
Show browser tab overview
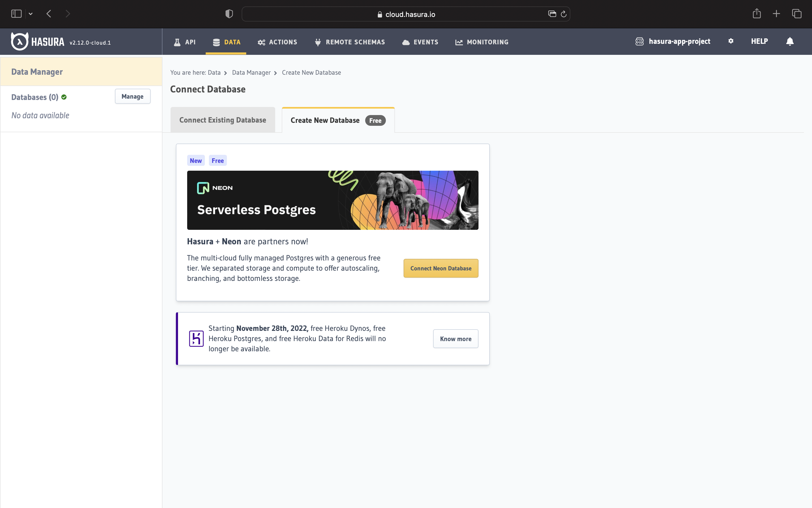(797, 14)
